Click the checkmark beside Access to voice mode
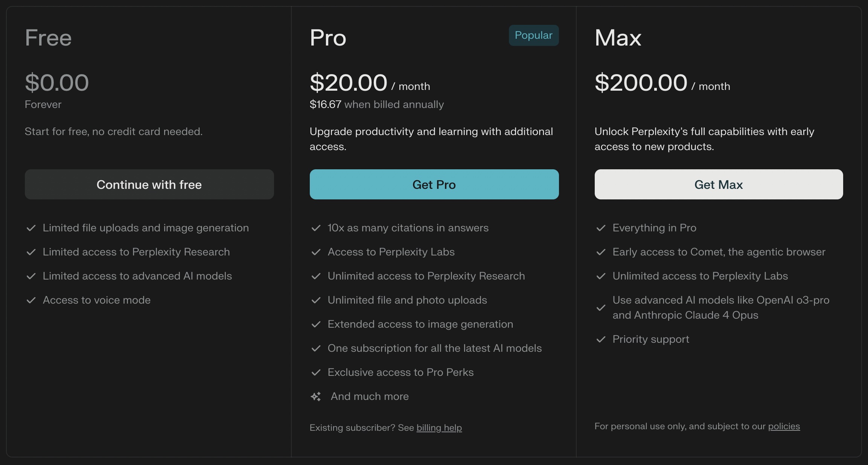Screen dimensions: 868x465 (31, 300)
